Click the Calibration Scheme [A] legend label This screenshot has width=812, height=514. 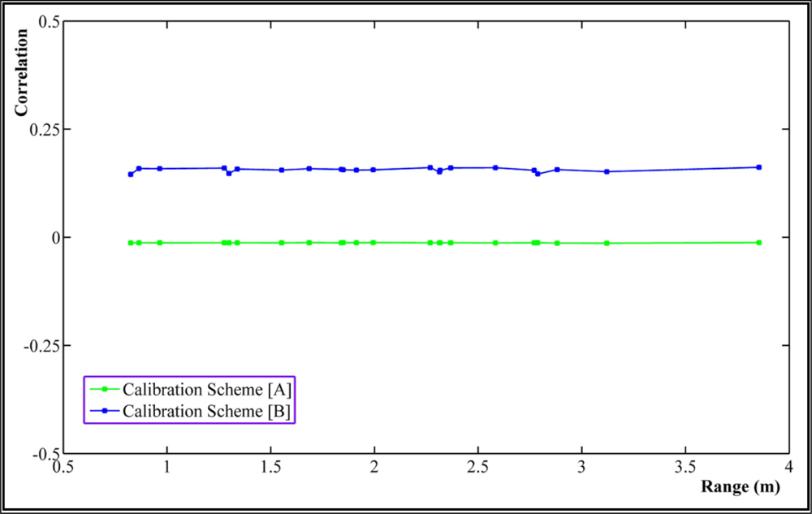206,390
